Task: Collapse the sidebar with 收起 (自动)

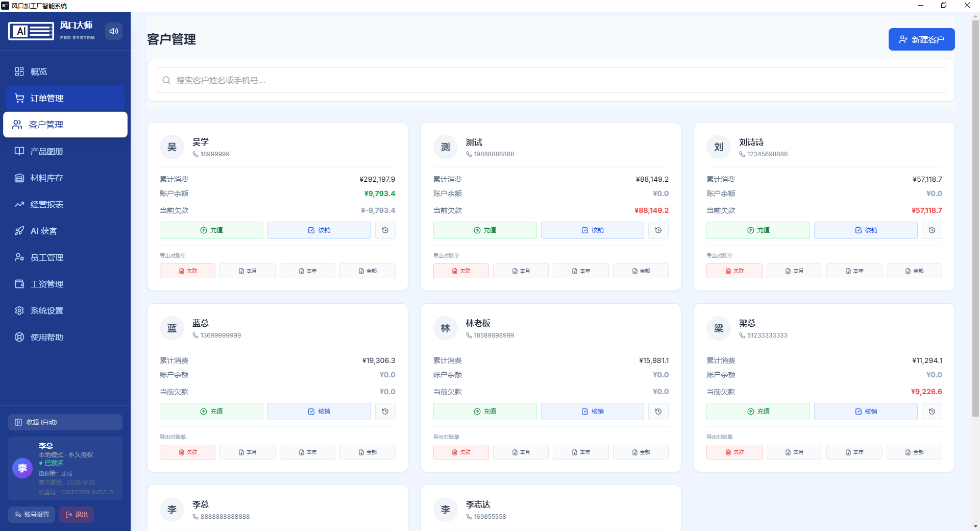Action: [65, 422]
